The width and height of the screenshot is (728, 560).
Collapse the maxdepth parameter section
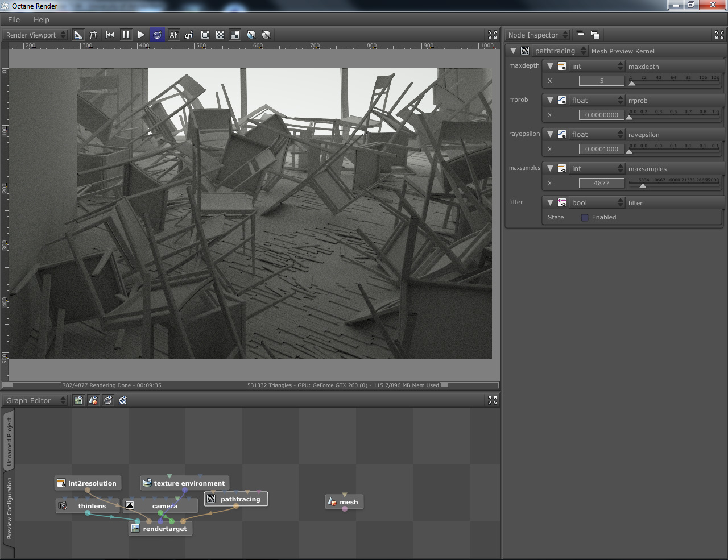pos(550,67)
